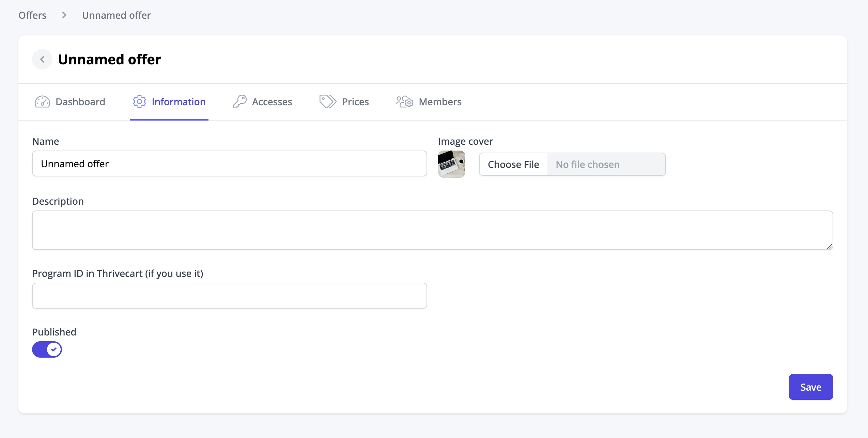Click the No file chosen area

[606, 164]
